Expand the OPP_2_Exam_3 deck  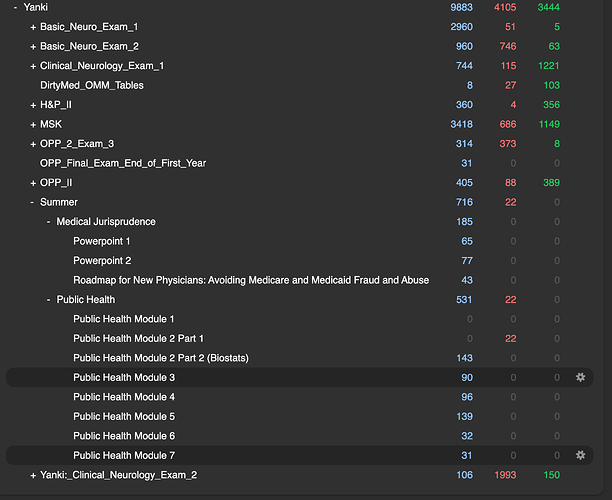(33, 144)
